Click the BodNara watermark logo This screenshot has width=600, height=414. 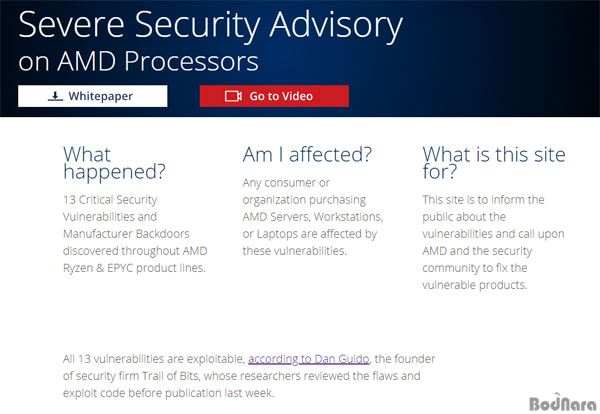click(x=562, y=403)
